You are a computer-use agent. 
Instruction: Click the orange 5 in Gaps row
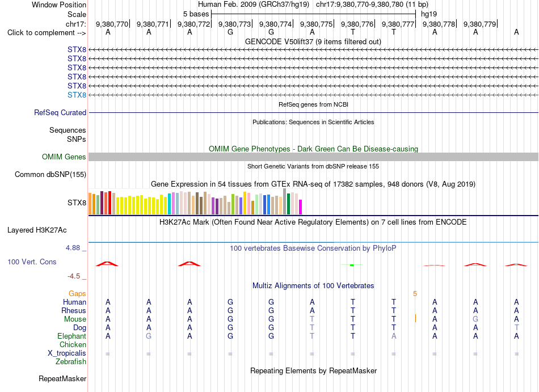point(415,294)
